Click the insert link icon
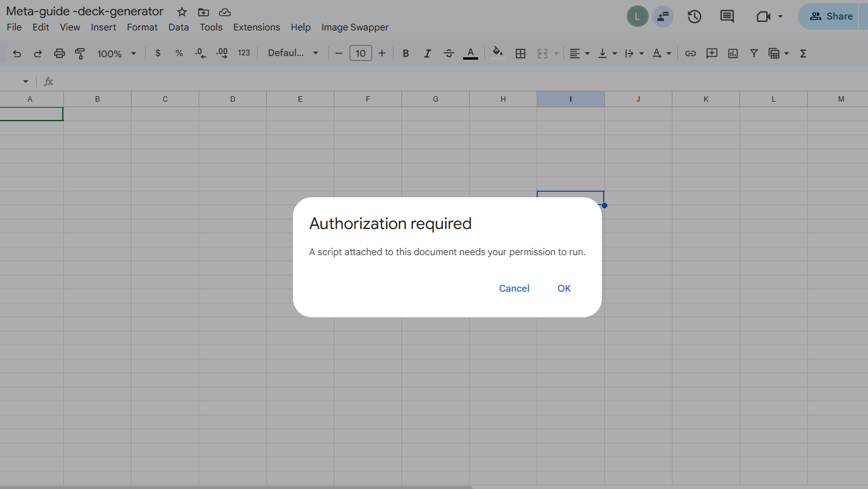Screen dimensions: 868x489 pyautogui.click(x=690, y=54)
